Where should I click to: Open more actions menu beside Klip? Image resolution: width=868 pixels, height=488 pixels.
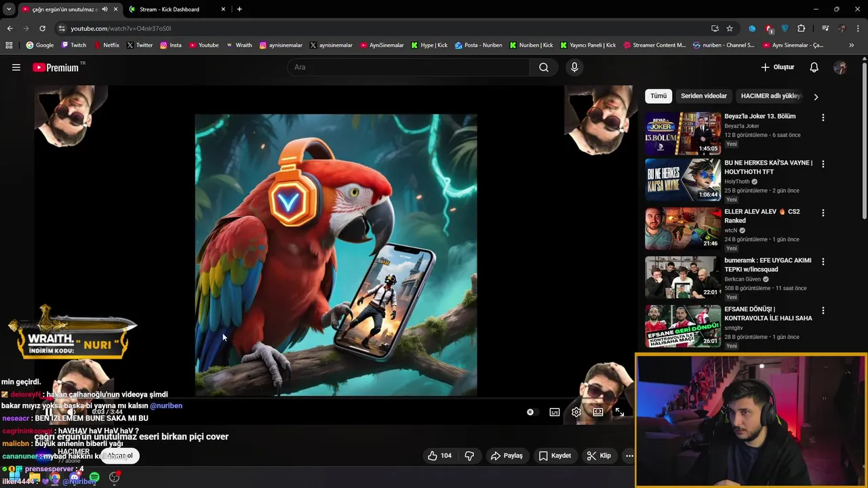629,455
